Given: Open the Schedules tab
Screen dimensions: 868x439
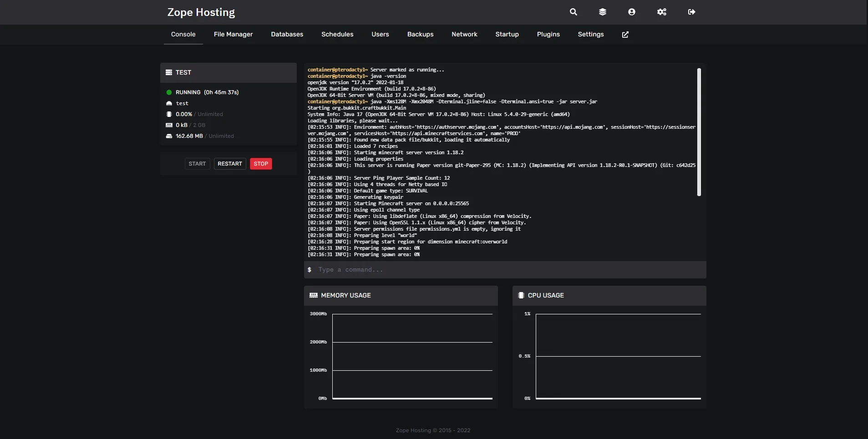Looking at the screenshot, I should 337,35.
